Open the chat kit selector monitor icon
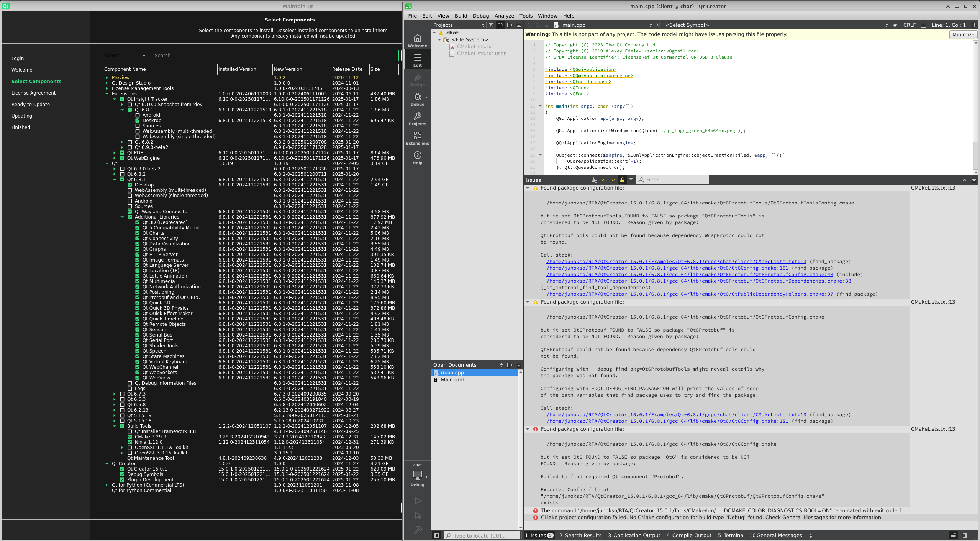Screen dimensions: 980x541 tap(417, 476)
